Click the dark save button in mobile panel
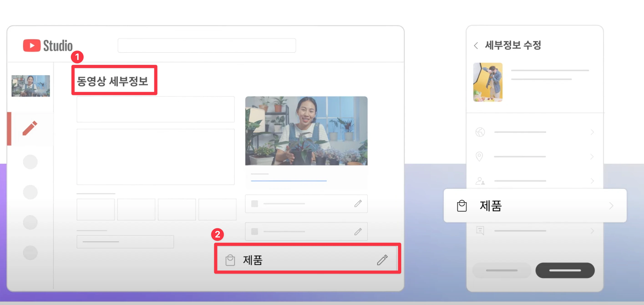 tap(565, 270)
